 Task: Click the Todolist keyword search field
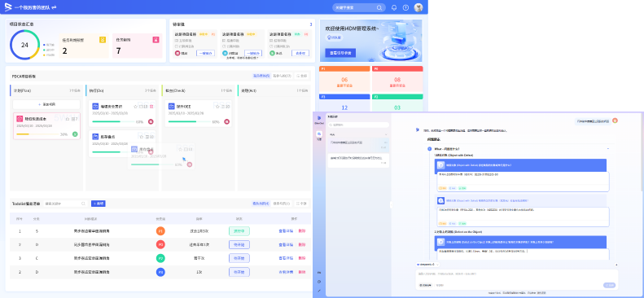click(65, 204)
